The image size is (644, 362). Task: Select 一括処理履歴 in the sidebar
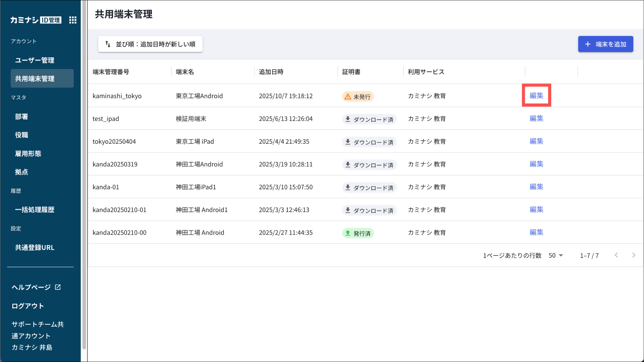[35, 210]
